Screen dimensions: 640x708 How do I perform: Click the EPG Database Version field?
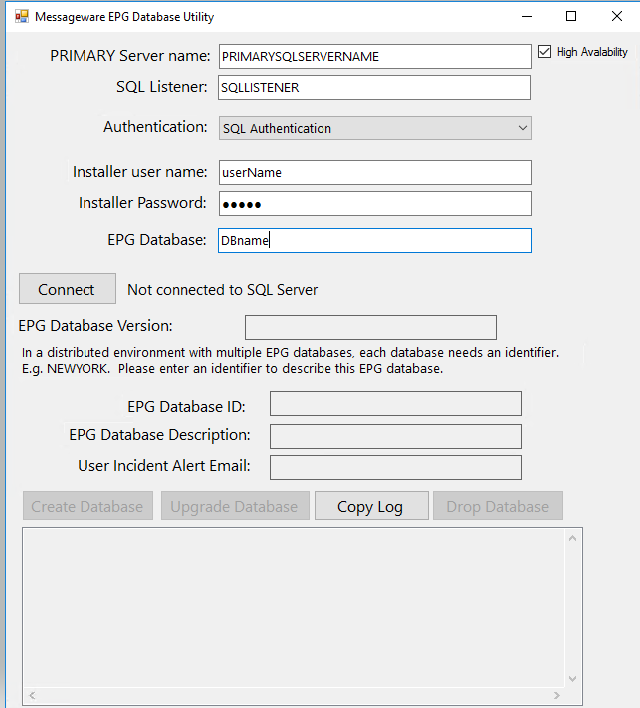click(x=370, y=327)
